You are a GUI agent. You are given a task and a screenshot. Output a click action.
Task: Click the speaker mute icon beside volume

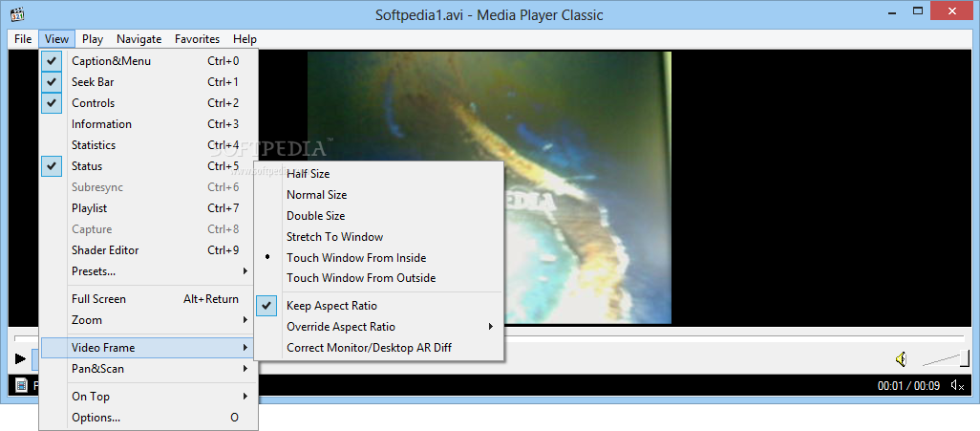(902, 359)
